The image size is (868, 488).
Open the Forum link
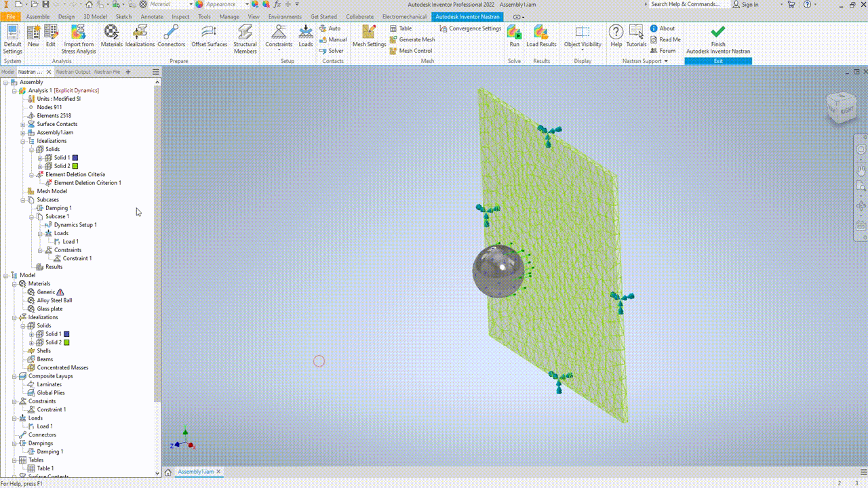coord(663,51)
